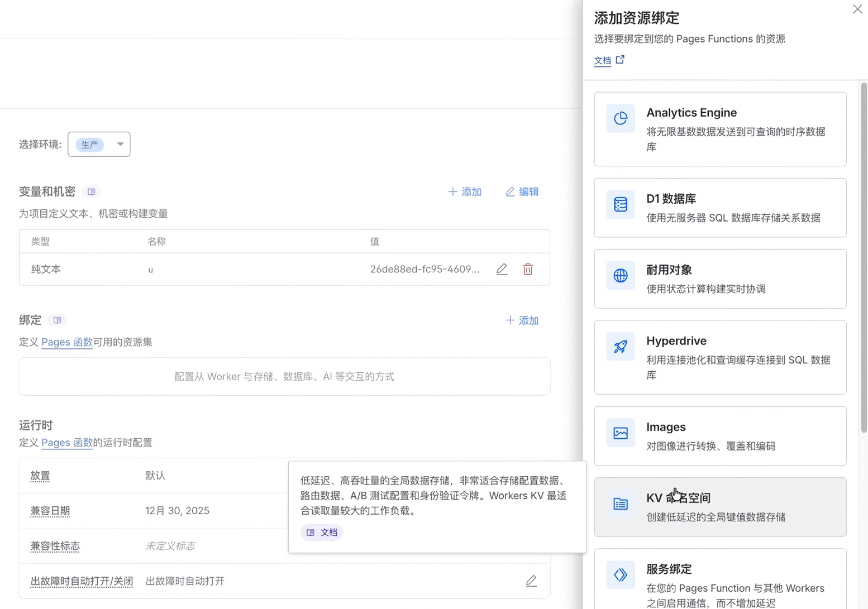The image size is (868, 609).
Task: Click the 未定义标志 placeholder value
Action: pos(170,546)
